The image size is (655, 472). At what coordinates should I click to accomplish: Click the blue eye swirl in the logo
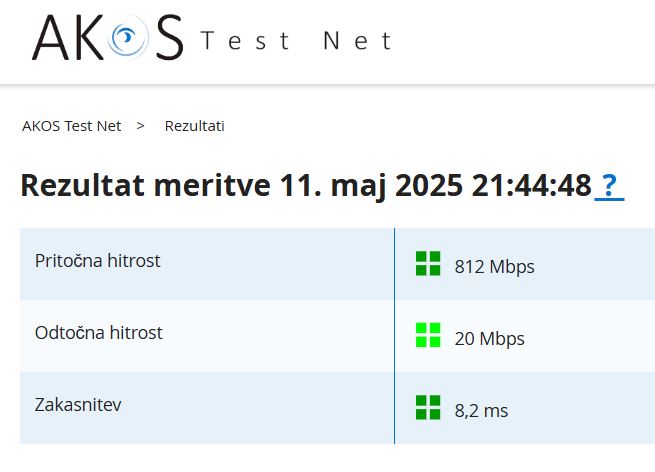tap(127, 37)
